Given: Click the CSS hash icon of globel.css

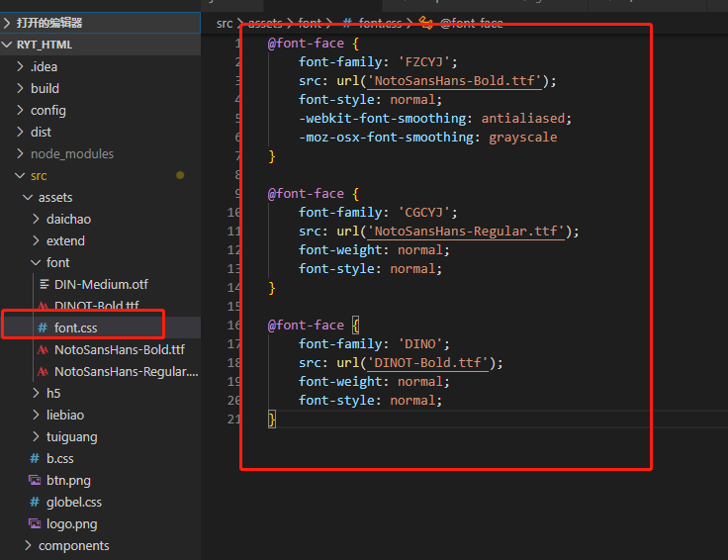Looking at the screenshot, I should point(35,502).
